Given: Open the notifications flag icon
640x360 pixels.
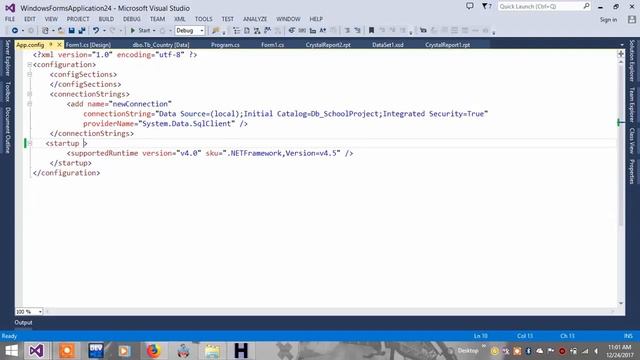Looking at the screenshot, I should pyautogui.click(x=486, y=6).
